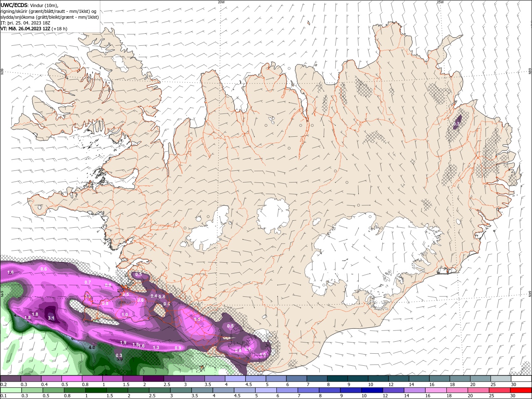Click the 1.3 precipitation value label
This screenshot has height=399, width=532.
pos(156,348)
